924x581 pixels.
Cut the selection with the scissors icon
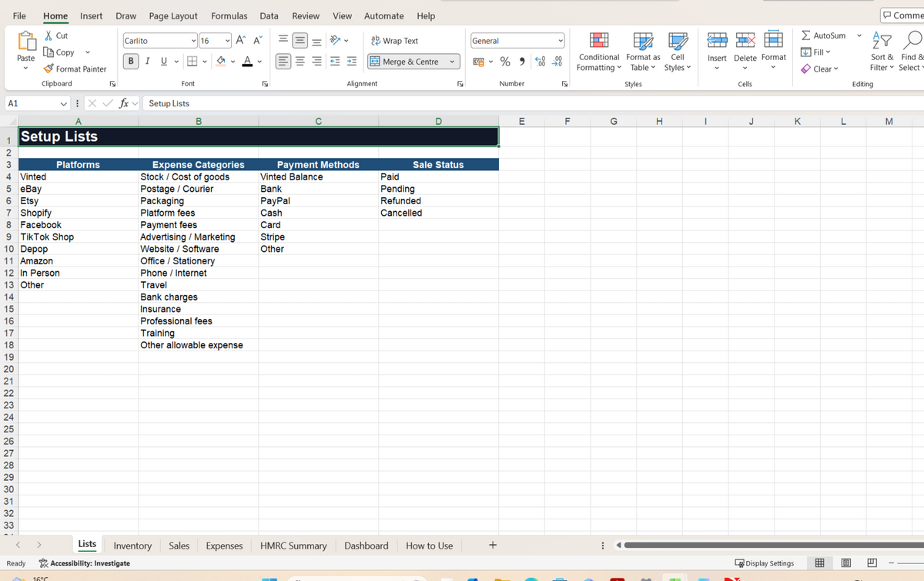pos(49,35)
